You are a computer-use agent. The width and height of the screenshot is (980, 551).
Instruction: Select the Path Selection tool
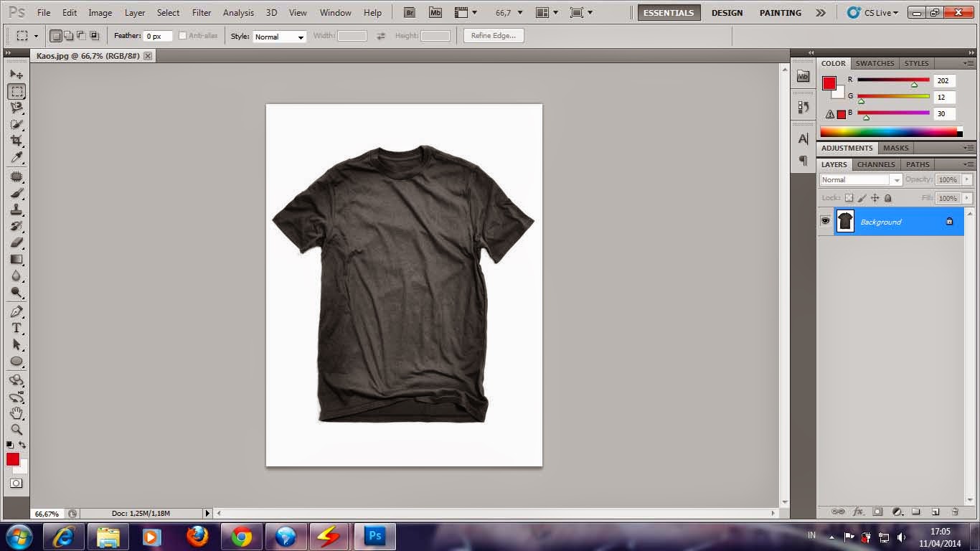point(17,344)
